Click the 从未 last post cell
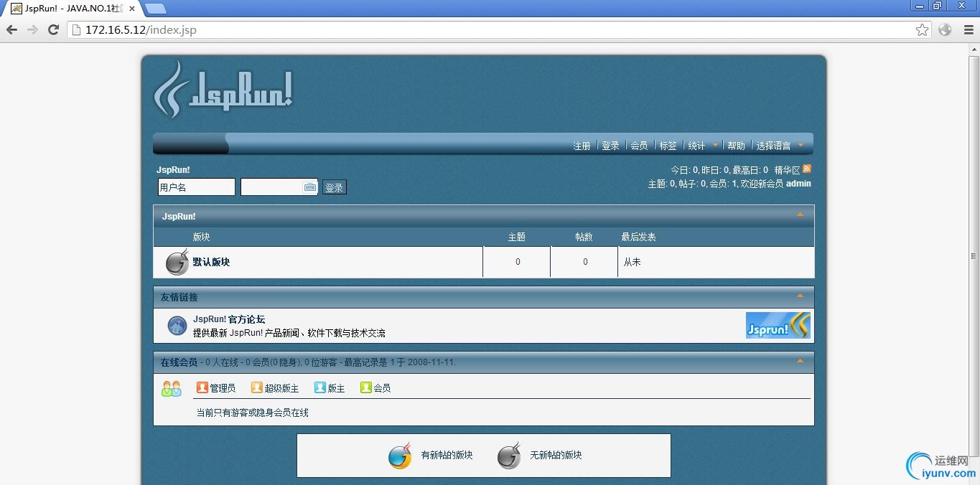This screenshot has width=980, height=485. (632, 262)
